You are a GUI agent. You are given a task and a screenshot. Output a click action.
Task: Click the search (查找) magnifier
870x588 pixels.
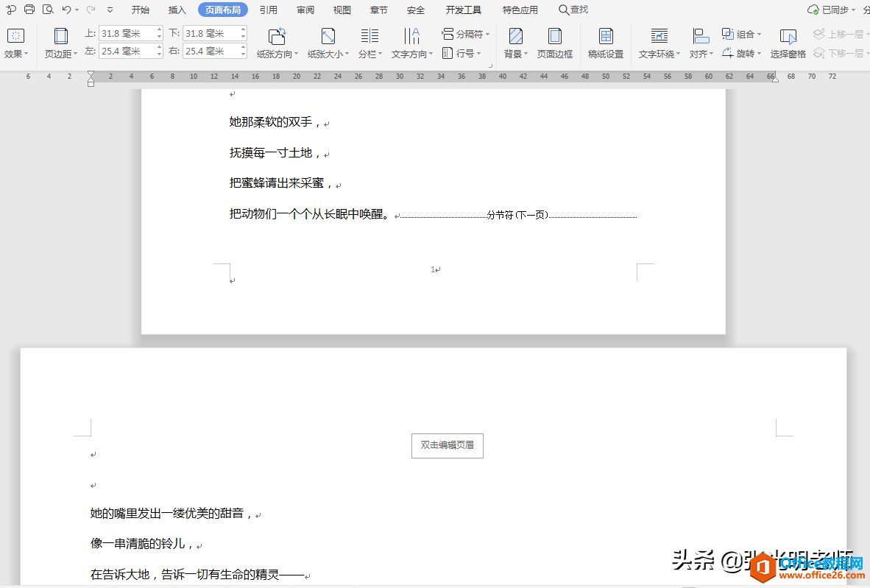point(563,10)
